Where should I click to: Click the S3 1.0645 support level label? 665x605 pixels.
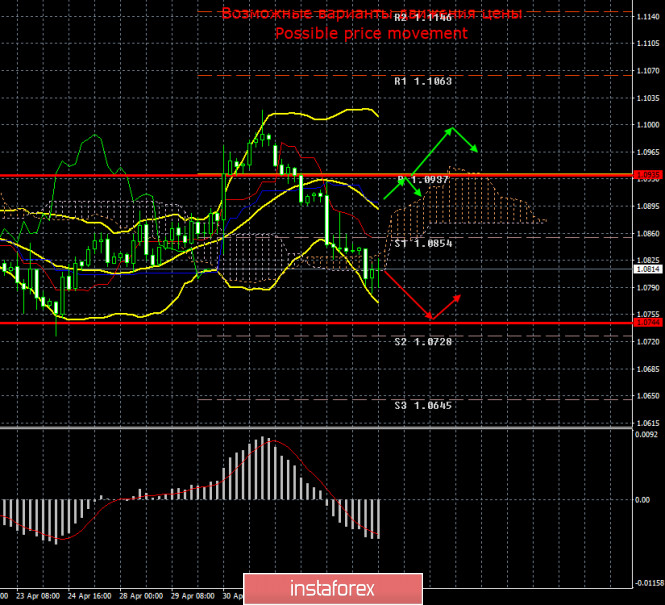[x=423, y=405]
